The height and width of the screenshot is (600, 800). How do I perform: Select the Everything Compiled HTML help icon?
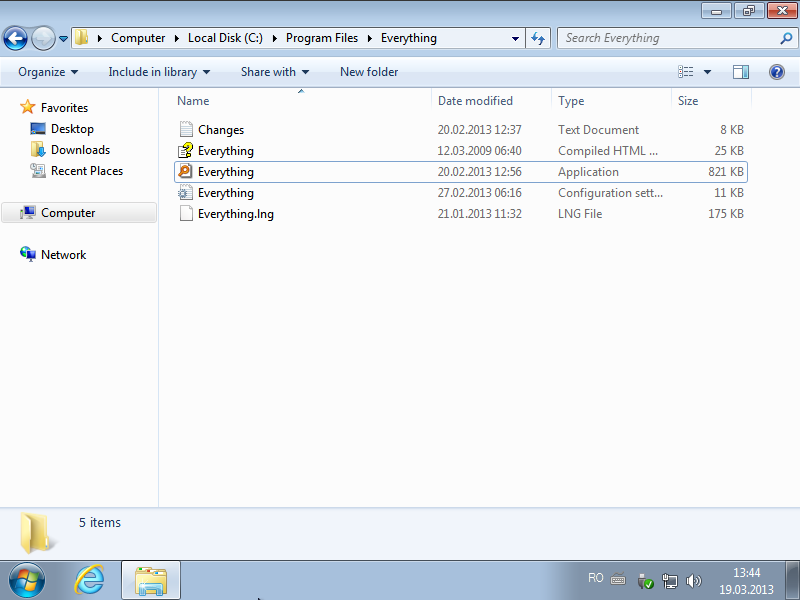(x=186, y=151)
